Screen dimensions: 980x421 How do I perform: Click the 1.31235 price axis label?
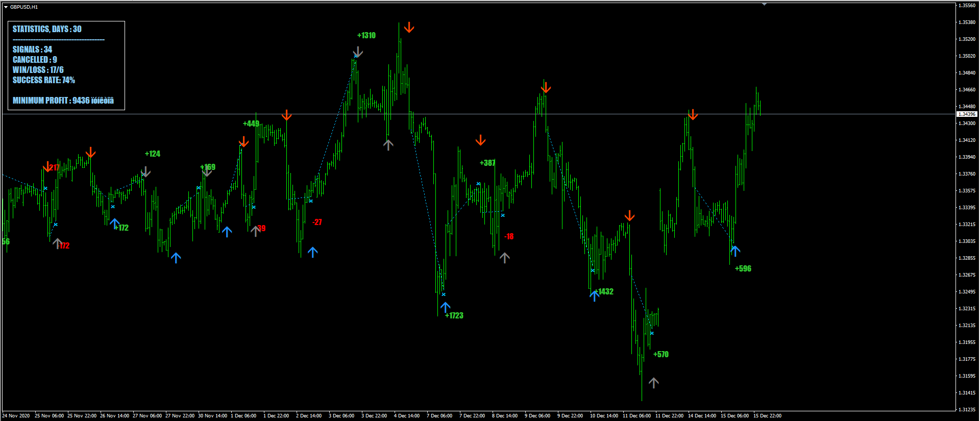coord(967,409)
